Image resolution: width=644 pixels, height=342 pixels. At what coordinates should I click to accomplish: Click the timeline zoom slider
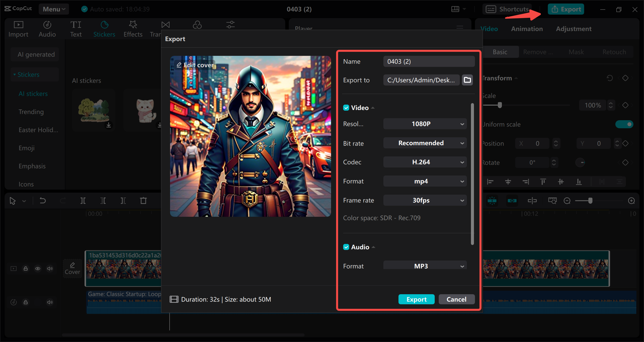pyautogui.click(x=591, y=201)
